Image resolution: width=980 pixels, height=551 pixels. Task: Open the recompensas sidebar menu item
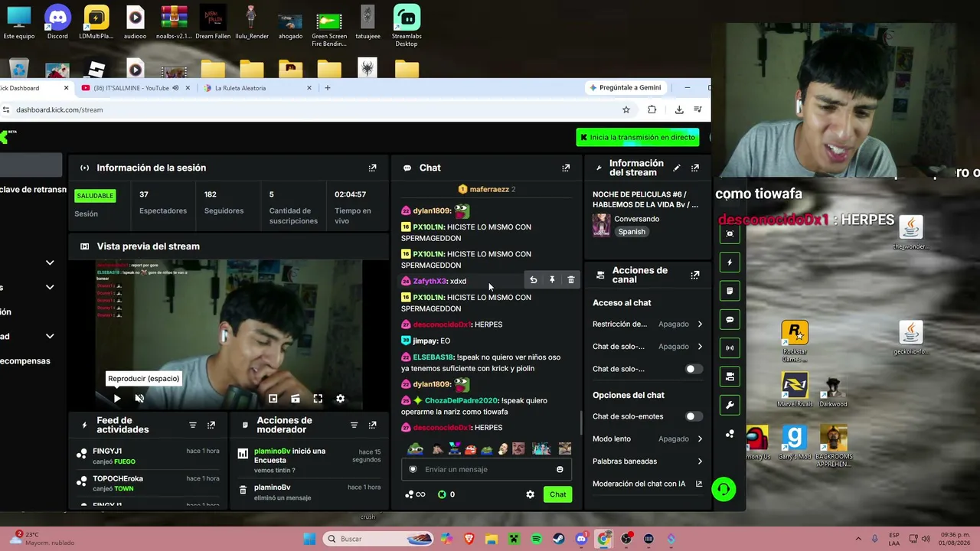25,360
